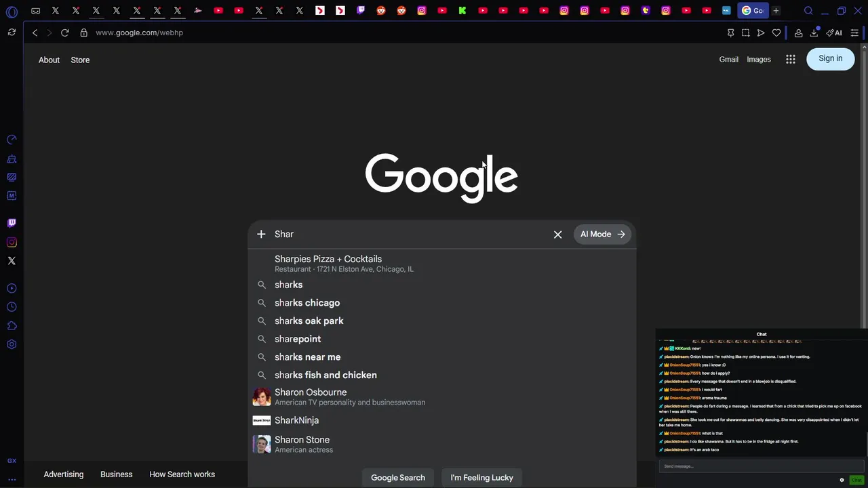Open the How Search works link
The width and height of the screenshot is (868, 488).
pos(182,474)
